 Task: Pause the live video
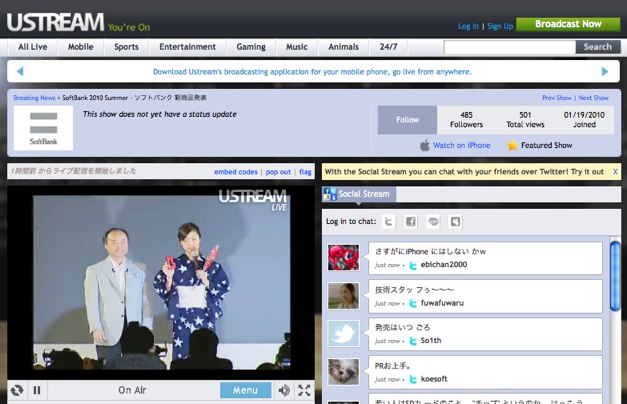pyautogui.click(x=37, y=390)
